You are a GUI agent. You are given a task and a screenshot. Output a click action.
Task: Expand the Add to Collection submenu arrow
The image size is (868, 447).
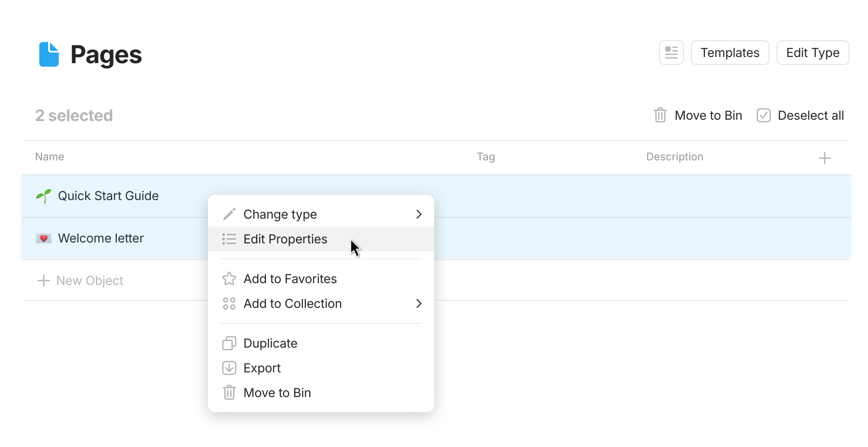pyautogui.click(x=419, y=303)
